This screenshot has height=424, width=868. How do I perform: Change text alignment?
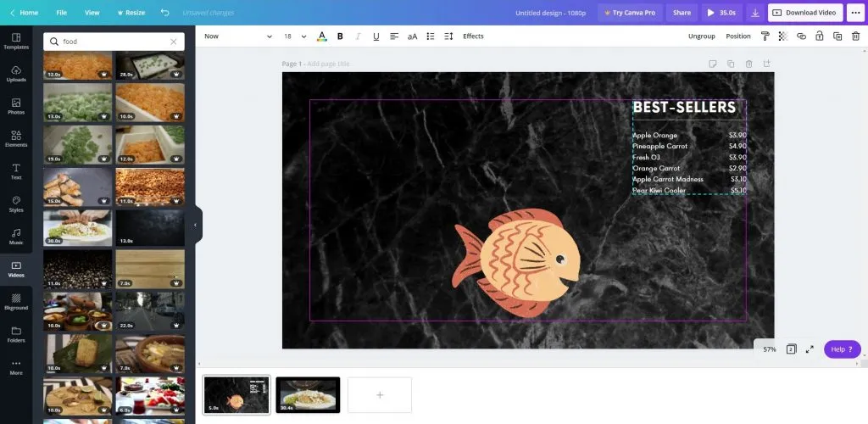394,36
